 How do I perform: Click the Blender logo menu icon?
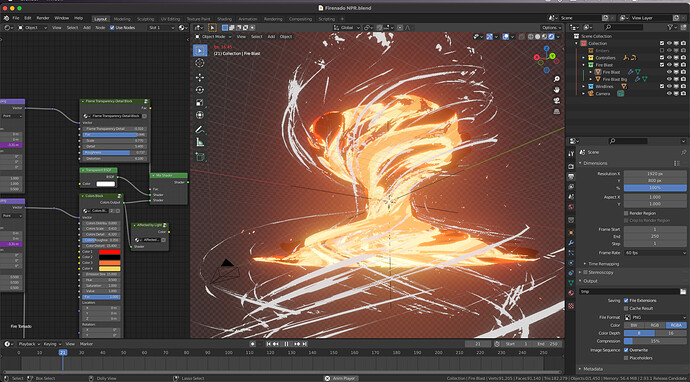(x=6, y=18)
